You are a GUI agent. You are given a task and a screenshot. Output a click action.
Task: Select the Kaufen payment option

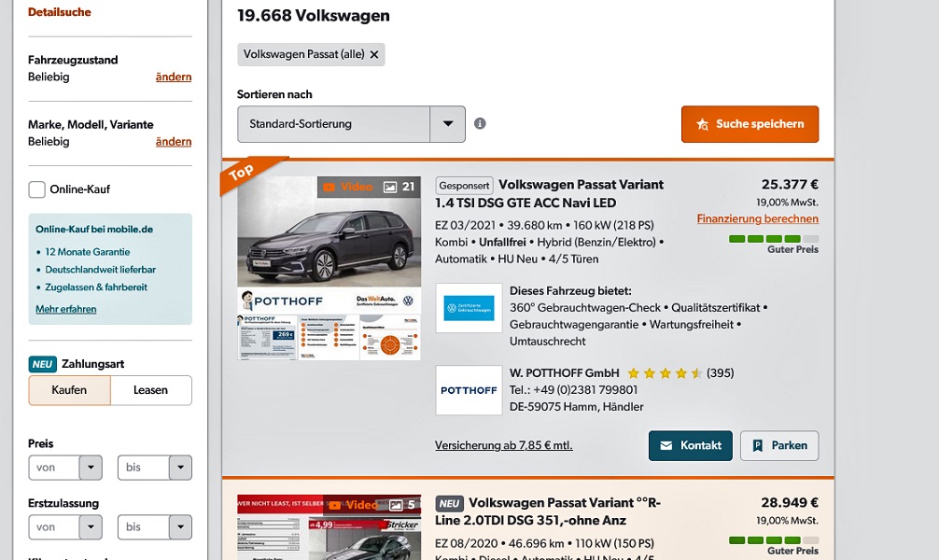click(69, 390)
